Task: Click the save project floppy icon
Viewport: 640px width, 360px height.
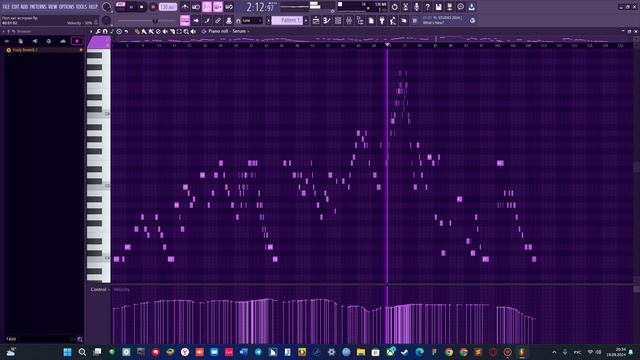Action: pos(438,7)
